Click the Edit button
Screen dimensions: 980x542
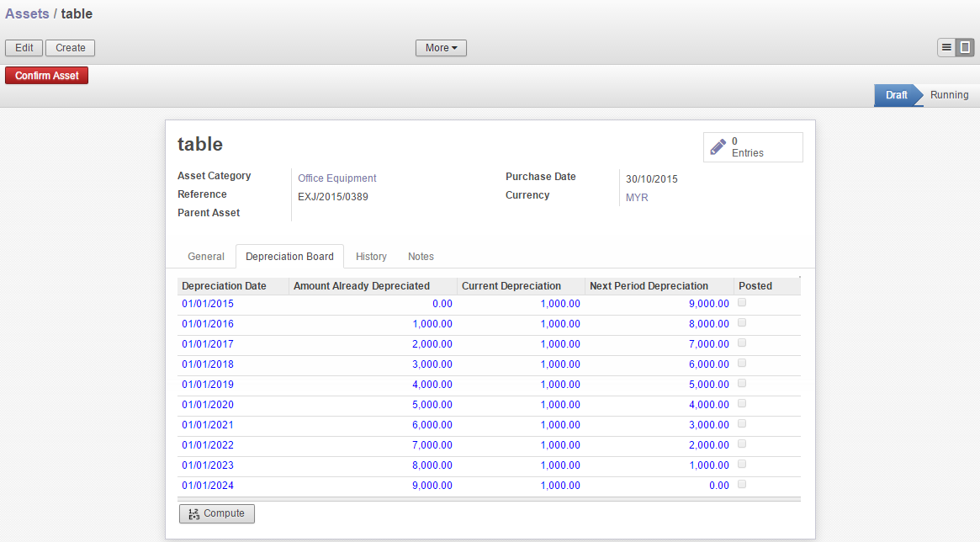(24, 48)
